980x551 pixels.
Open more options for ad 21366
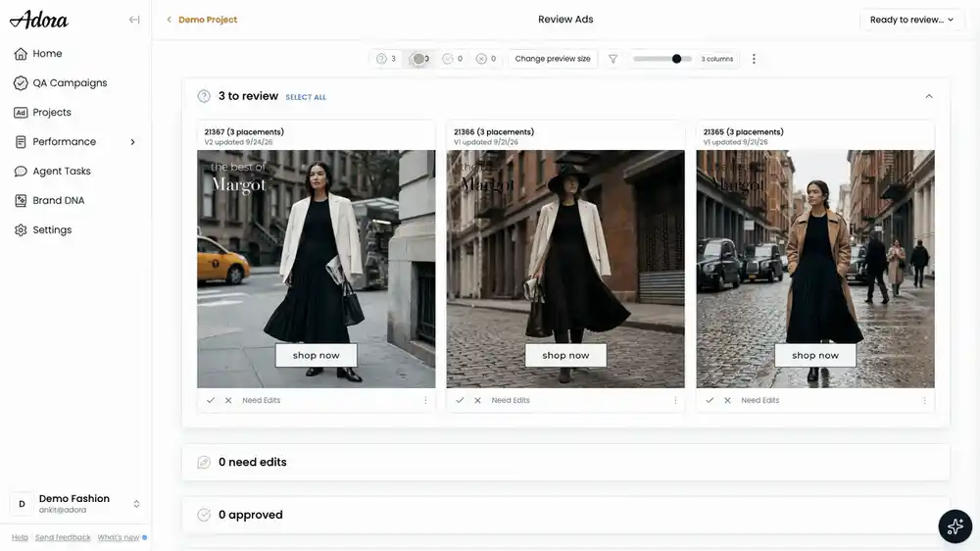click(x=675, y=400)
